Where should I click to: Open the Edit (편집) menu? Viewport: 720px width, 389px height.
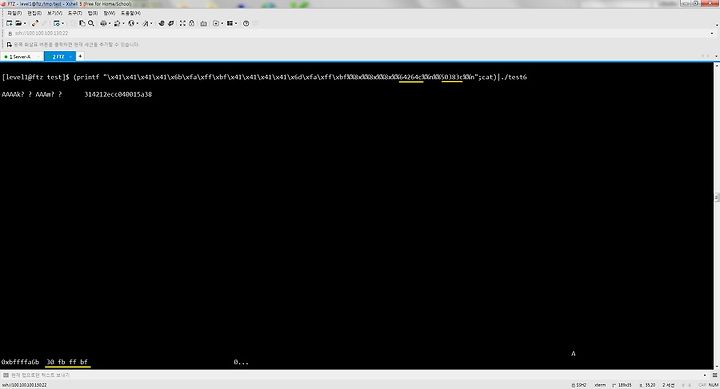pos(34,13)
